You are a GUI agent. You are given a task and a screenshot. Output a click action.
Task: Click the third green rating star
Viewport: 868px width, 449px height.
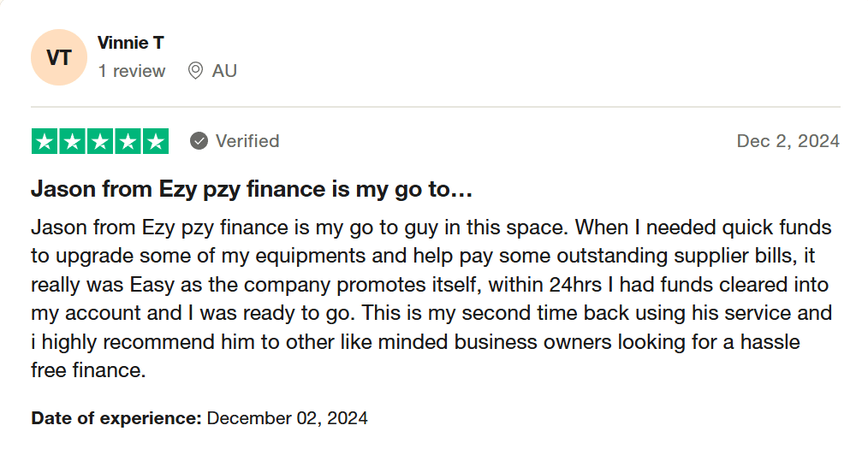click(x=100, y=141)
